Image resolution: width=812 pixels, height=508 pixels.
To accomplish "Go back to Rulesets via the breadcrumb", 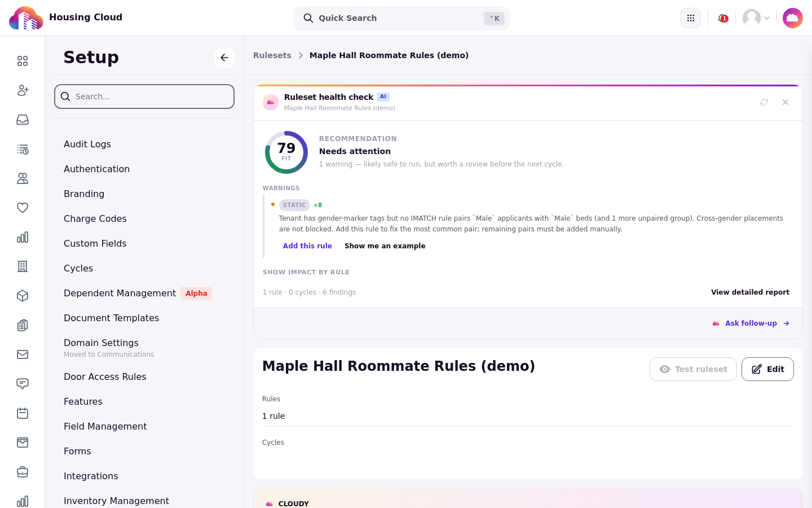I will pyautogui.click(x=272, y=55).
